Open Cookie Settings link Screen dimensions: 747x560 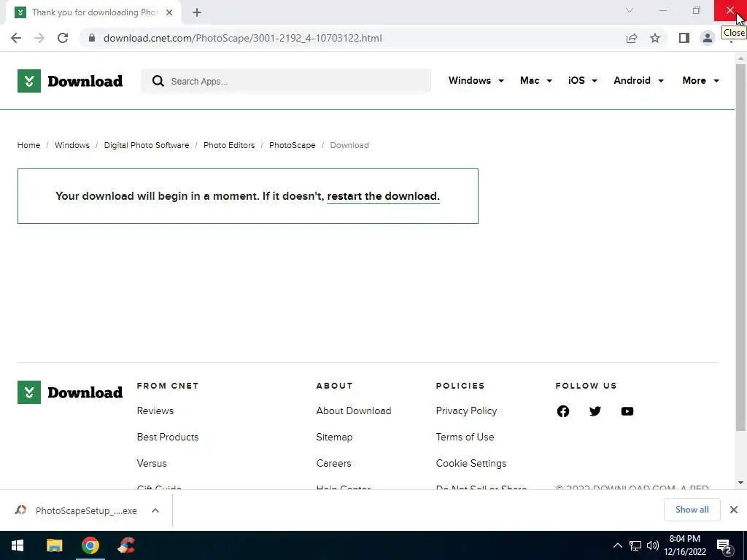[471, 463]
